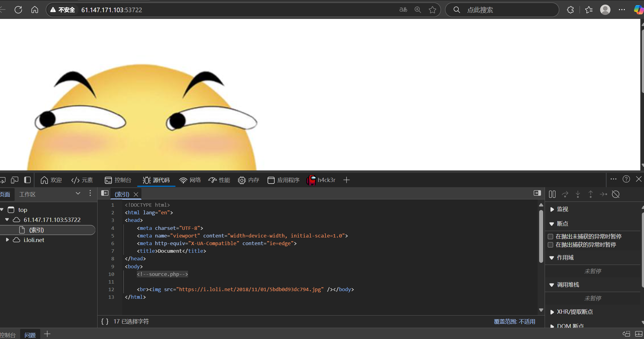
Task: Switch to the 网络 network tab
Action: (x=190, y=180)
